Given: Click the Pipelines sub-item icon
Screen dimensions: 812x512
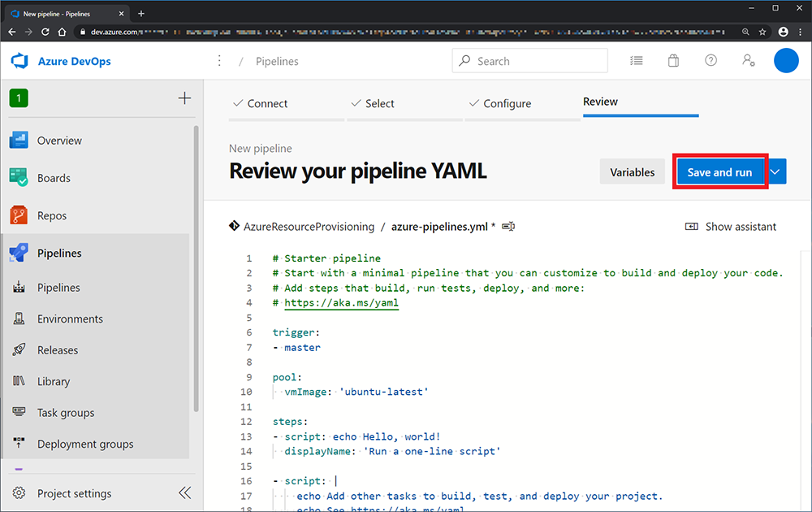Looking at the screenshot, I should tap(19, 287).
